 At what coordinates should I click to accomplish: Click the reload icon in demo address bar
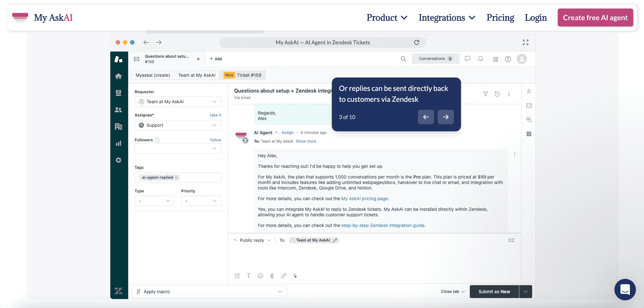(416, 42)
